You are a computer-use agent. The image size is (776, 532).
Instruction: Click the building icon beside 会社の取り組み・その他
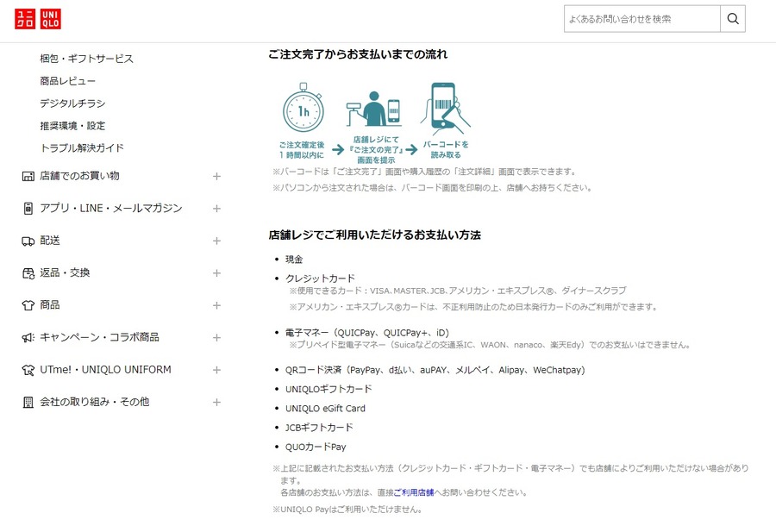[28, 403]
